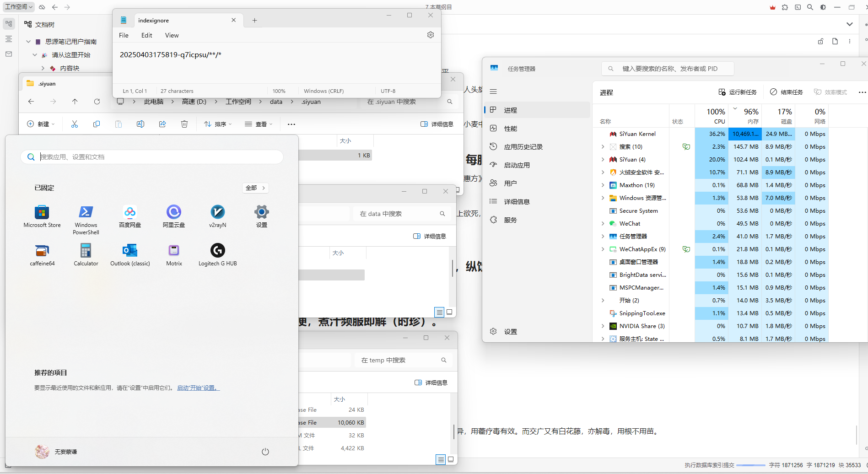Click the document lock icon in SiYuan
This screenshot has height=474, width=868.
pyautogui.click(x=820, y=41)
